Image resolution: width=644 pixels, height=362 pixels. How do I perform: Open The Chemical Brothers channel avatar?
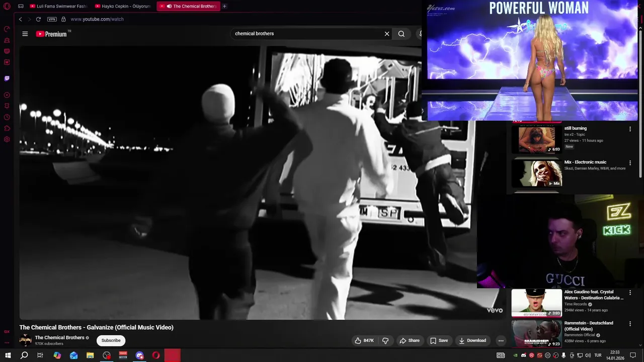(25, 340)
